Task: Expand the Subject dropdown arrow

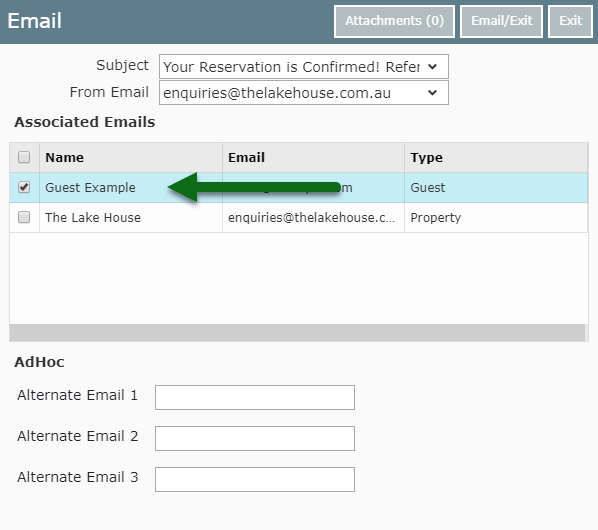Action: coord(432,67)
